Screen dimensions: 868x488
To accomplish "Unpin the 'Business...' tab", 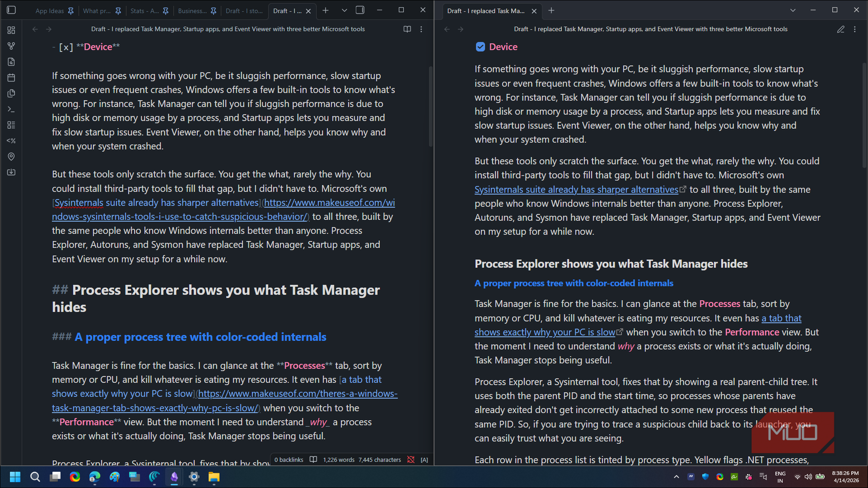I will [214, 11].
